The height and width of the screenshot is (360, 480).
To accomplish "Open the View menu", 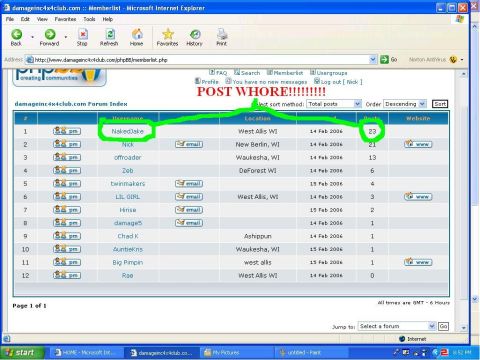I will coord(42,19).
